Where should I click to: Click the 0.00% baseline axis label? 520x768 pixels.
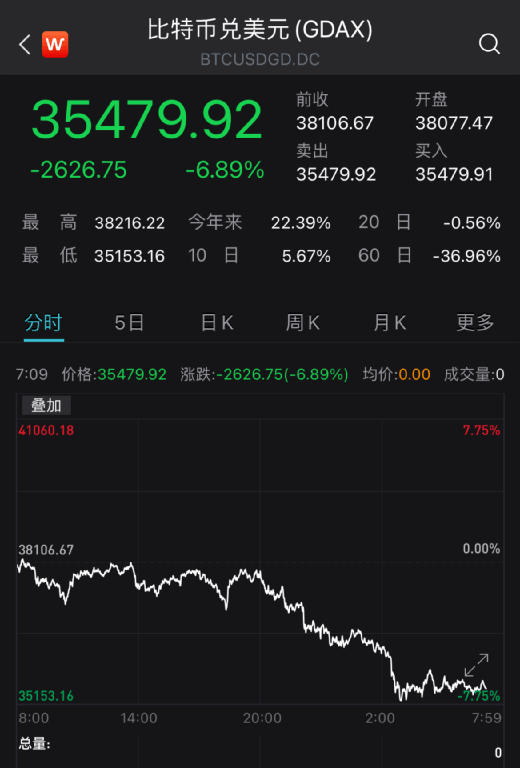(482, 549)
